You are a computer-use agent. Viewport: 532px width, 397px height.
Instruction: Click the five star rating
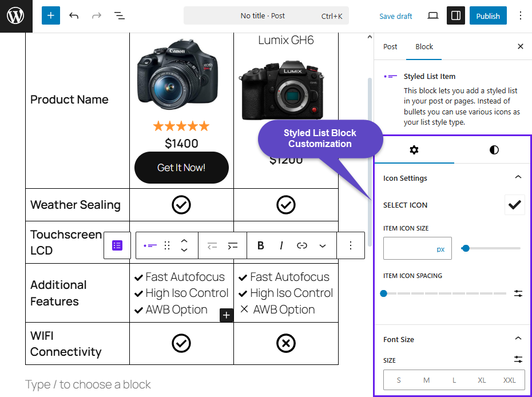[181, 126]
